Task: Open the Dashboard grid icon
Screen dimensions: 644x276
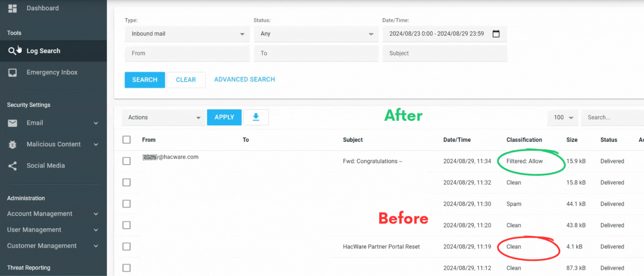Action: 12,8
